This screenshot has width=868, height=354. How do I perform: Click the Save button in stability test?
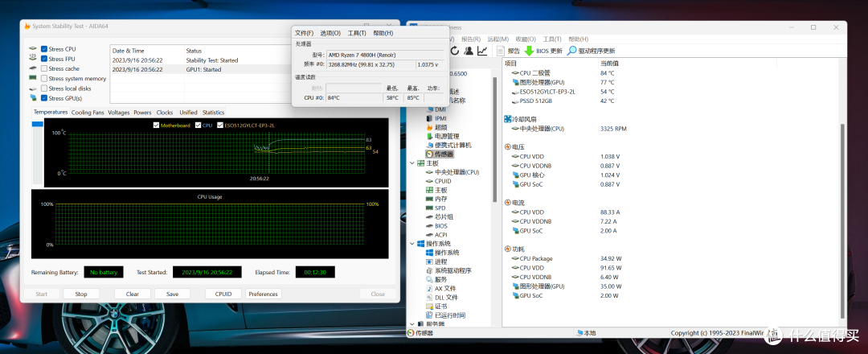pos(172,294)
